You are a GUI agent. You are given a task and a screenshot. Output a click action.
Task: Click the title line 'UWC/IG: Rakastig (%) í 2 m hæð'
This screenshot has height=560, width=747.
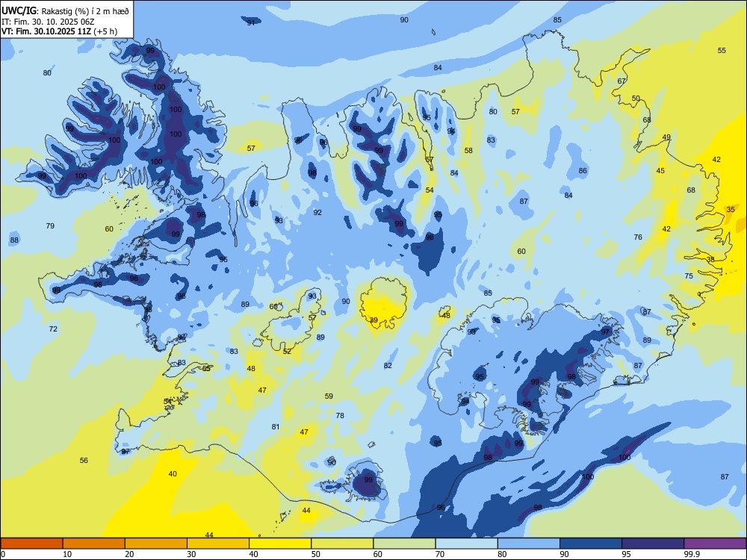pyautogui.click(x=65, y=10)
